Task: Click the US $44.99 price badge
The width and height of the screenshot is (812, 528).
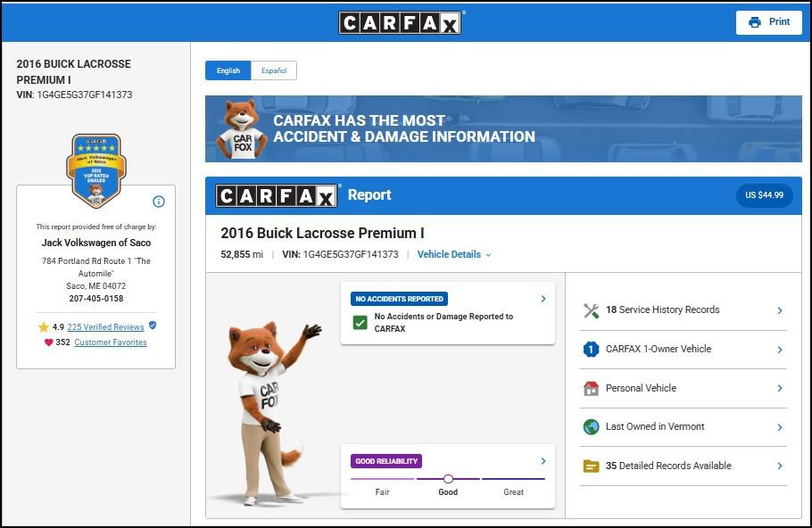Action: click(x=765, y=195)
